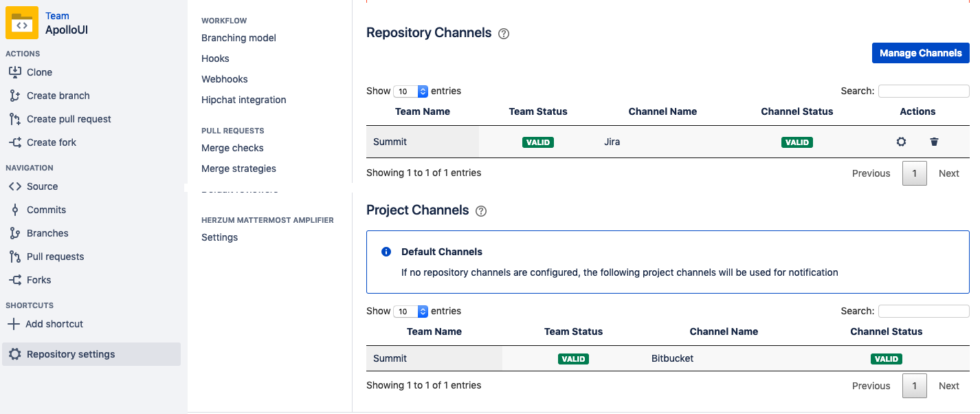Open Webhooks settings page
This screenshot has width=980, height=414.
224,79
